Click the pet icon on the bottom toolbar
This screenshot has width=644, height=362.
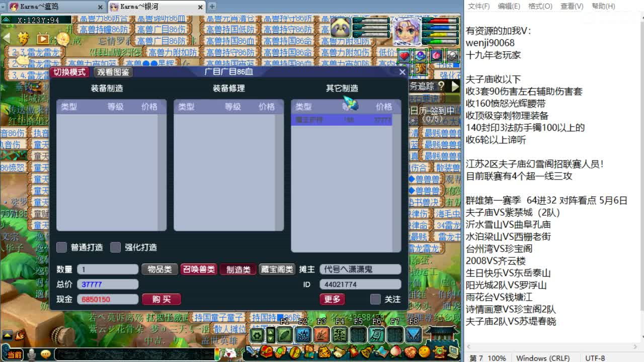[325, 352]
